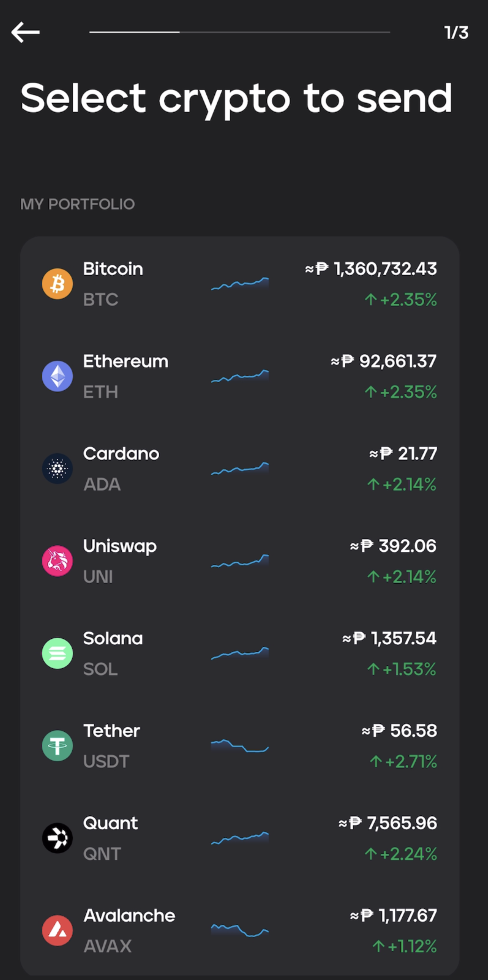Image resolution: width=488 pixels, height=980 pixels.
Task: Choose Ethereum to send
Action: [x=239, y=376]
